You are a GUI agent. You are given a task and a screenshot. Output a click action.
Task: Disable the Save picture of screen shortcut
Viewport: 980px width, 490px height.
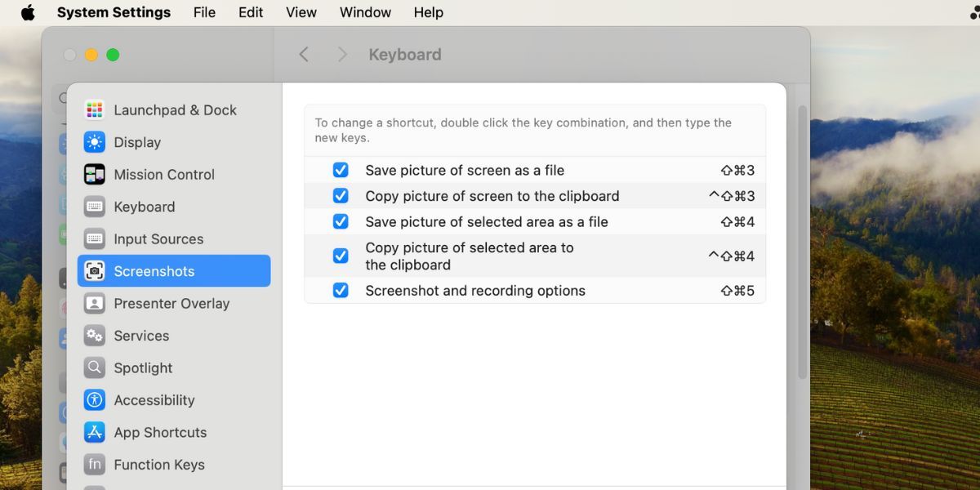341,170
